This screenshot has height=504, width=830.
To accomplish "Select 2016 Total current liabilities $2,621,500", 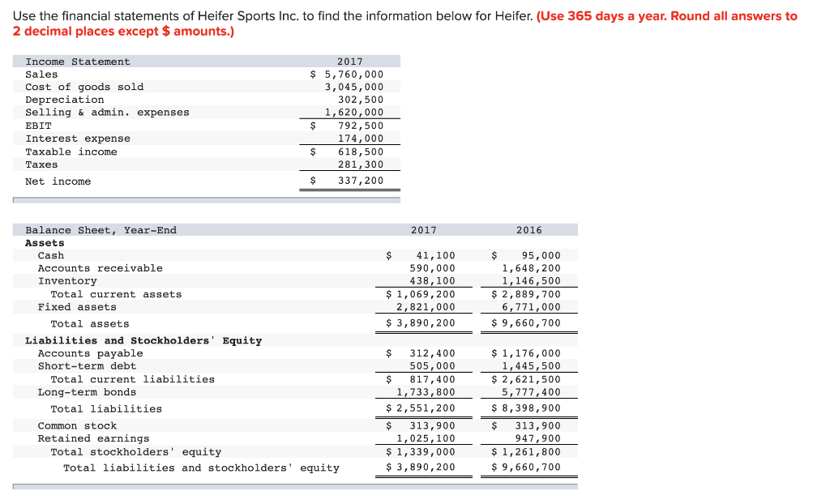I will [525, 379].
